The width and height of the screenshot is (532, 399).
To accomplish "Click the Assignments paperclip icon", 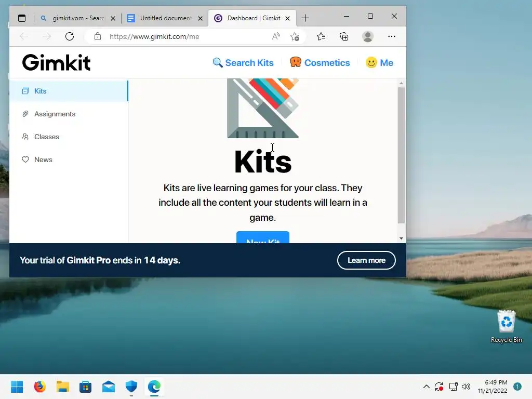I will (25, 114).
